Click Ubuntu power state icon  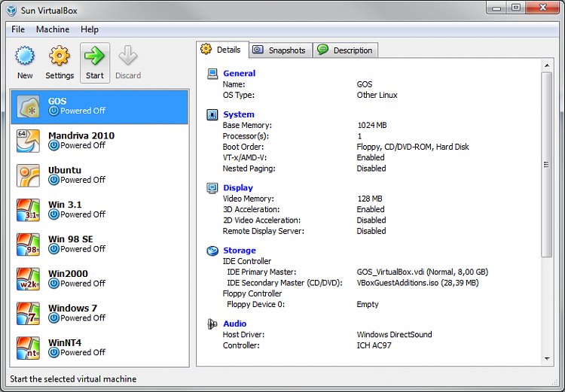coord(53,180)
